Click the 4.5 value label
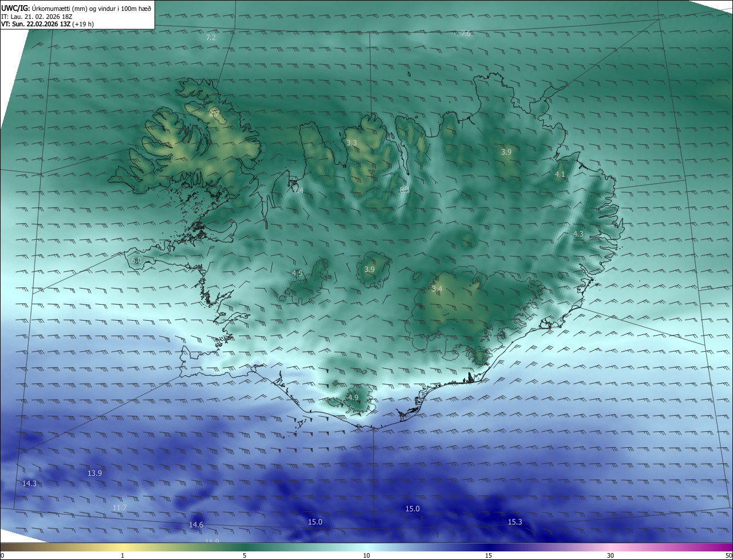 pyautogui.click(x=297, y=274)
